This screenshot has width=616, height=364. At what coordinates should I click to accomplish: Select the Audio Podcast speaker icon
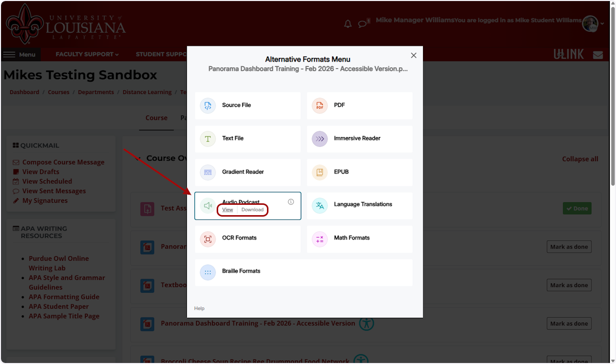(208, 205)
